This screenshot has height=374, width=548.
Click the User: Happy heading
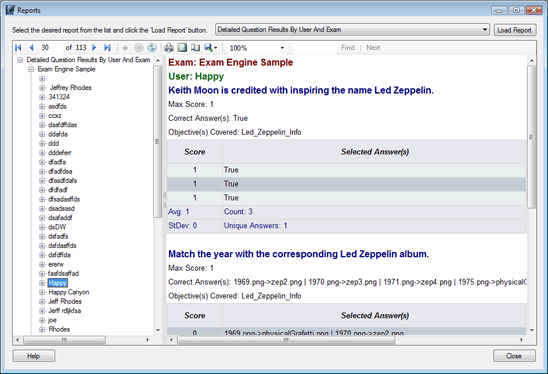click(196, 76)
